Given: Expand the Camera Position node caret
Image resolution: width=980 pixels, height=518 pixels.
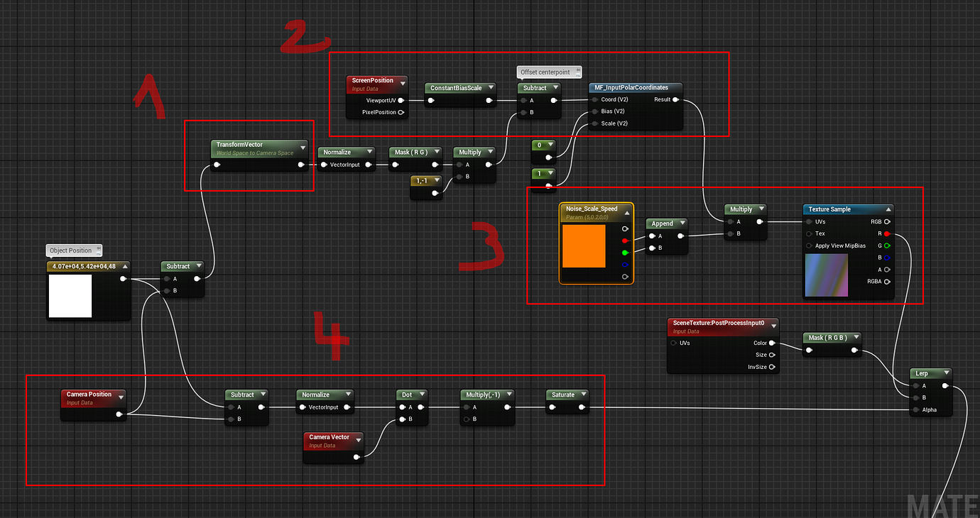Looking at the screenshot, I should tap(121, 398).
